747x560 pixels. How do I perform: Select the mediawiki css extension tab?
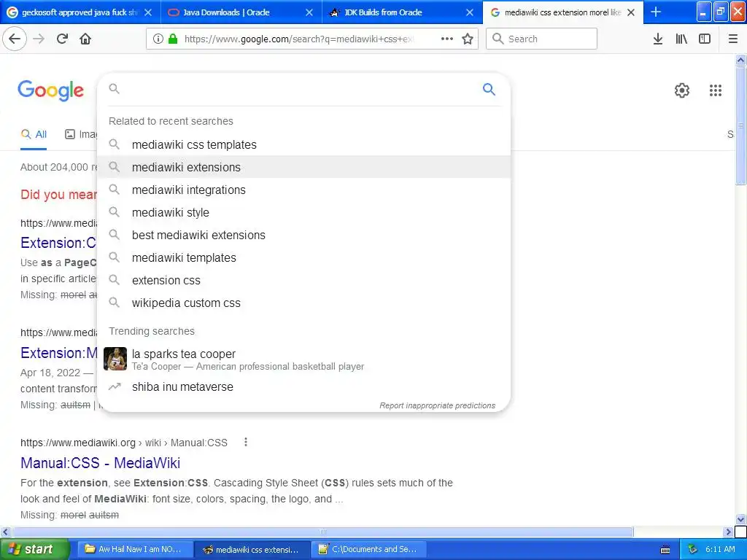[x=562, y=12]
